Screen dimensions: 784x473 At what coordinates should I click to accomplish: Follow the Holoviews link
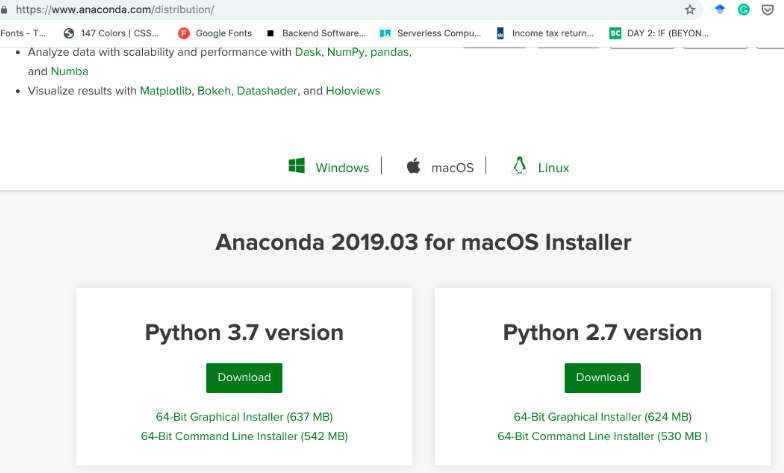click(353, 91)
